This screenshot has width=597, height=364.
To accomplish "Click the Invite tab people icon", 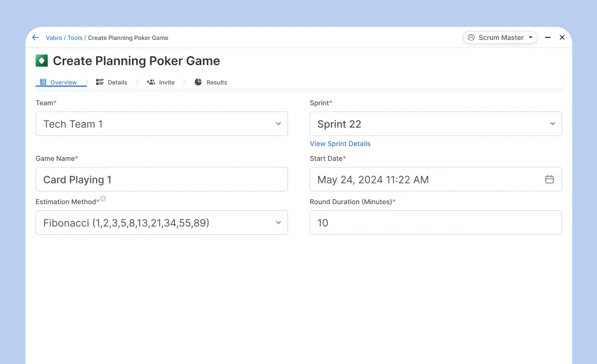I will [151, 82].
